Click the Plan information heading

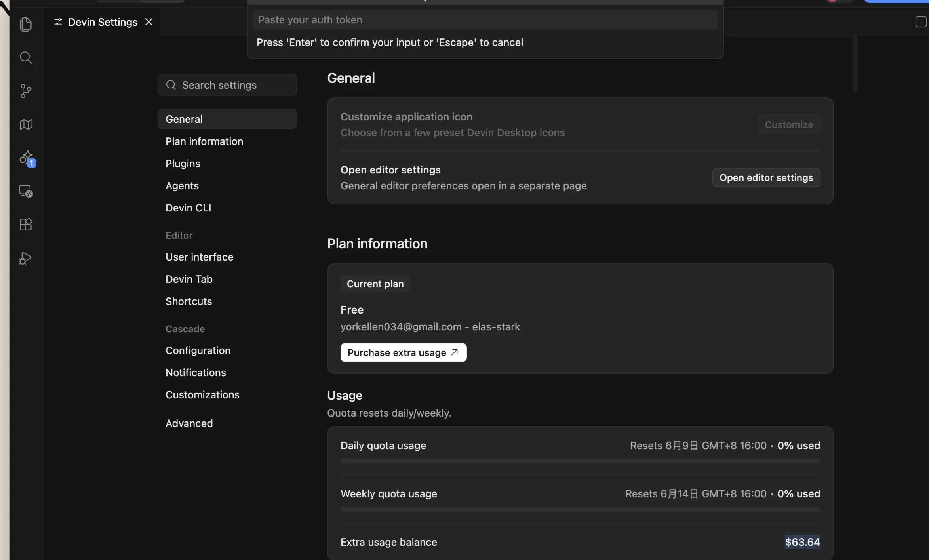377,244
